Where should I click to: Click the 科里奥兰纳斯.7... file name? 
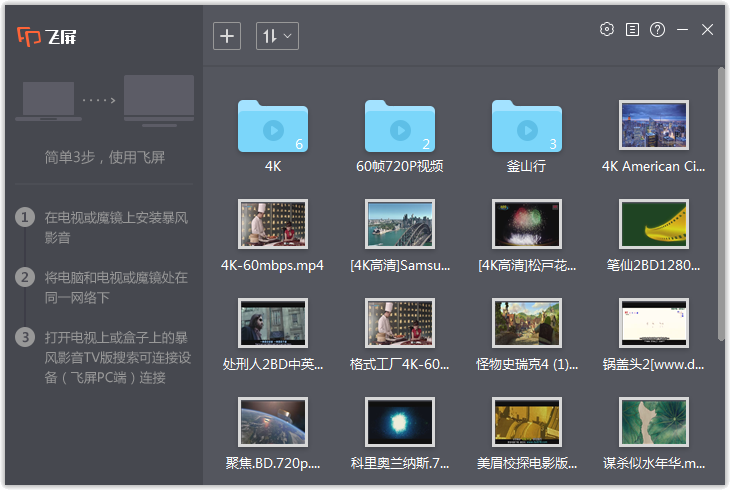pos(400,463)
